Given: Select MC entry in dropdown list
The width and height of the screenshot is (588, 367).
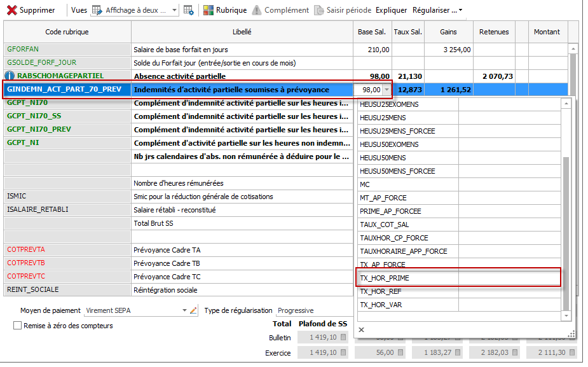Looking at the screenshot, I should click(x=458, y=184).
